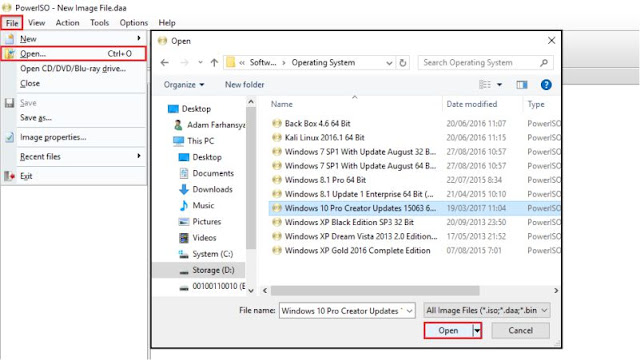Open the Action menu
The width and height of the screenshot is (640, 360).
click(x=67, y=23)
